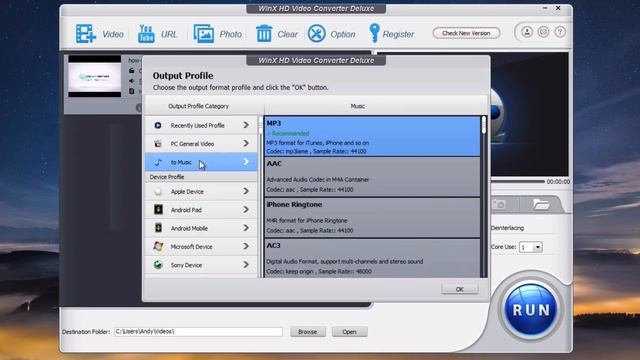Expand the Sony Device chevron
640x360 pixels.
pyautogui.click(x=246, y=264)
